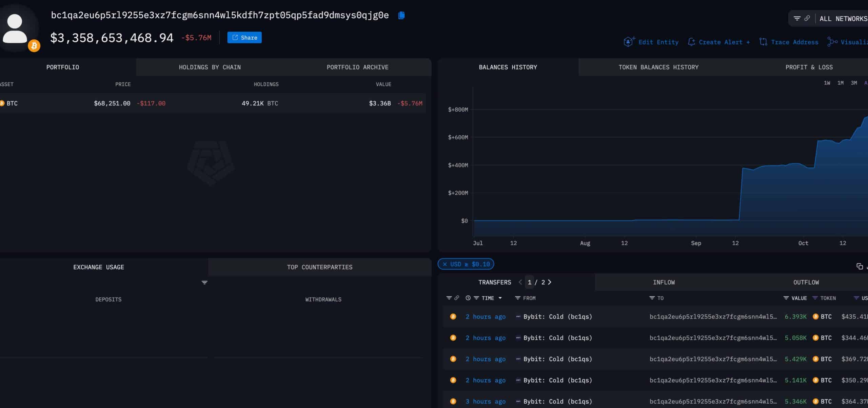Click the leftmost filter icon in transfers header
This screenshot has height=408, width=868.
click(x=449, y=298)
